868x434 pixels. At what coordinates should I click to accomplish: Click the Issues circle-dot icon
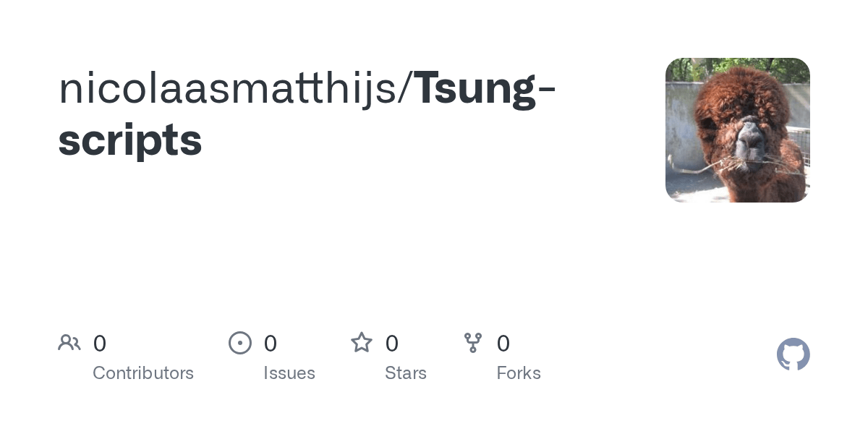click(240, 343)
